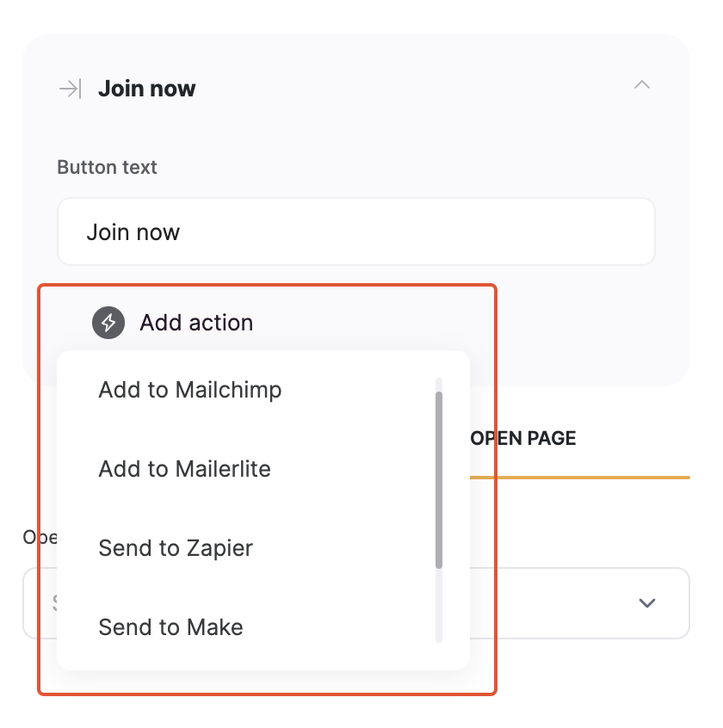Select the Join now text in the input
This screenshot has width=723, height=728.
point(133,231)
